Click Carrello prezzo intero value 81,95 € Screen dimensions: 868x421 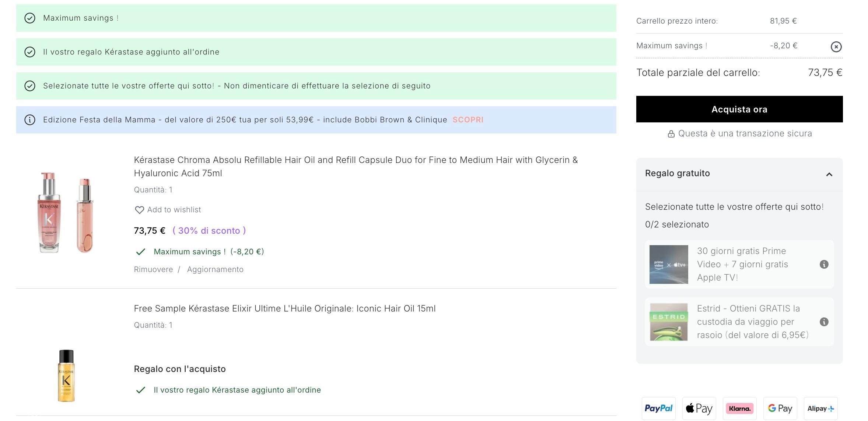click(x=783, y=21)
